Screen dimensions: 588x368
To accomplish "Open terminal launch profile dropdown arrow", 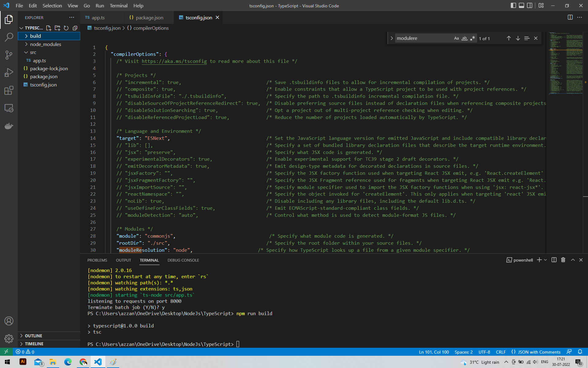I will click(545, 260).
